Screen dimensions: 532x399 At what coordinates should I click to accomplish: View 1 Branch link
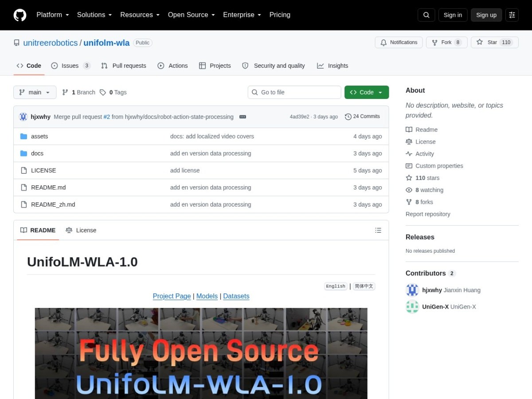coord(78,92)
